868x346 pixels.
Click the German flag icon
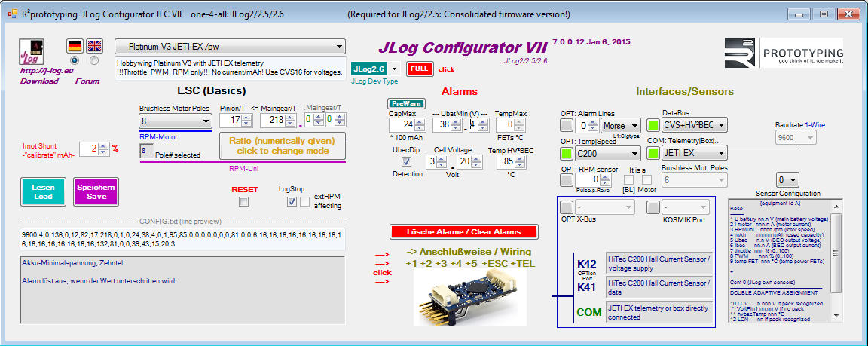click(x=75, y=46)
